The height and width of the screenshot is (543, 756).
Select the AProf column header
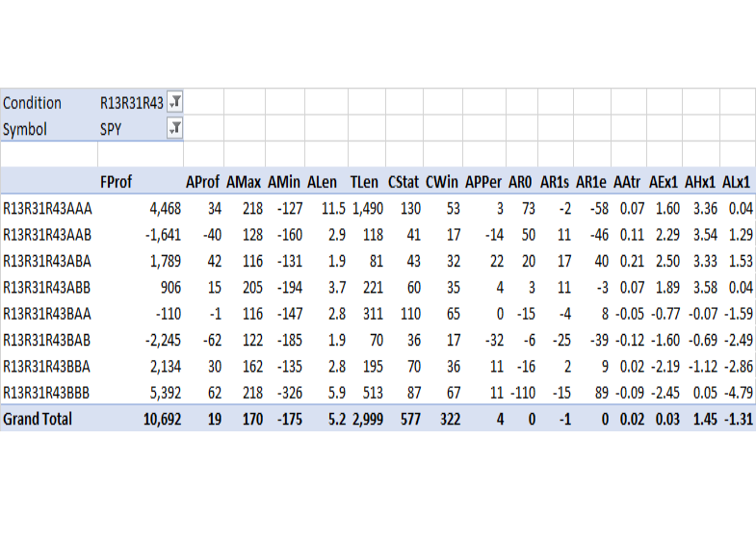click(202, 182)
